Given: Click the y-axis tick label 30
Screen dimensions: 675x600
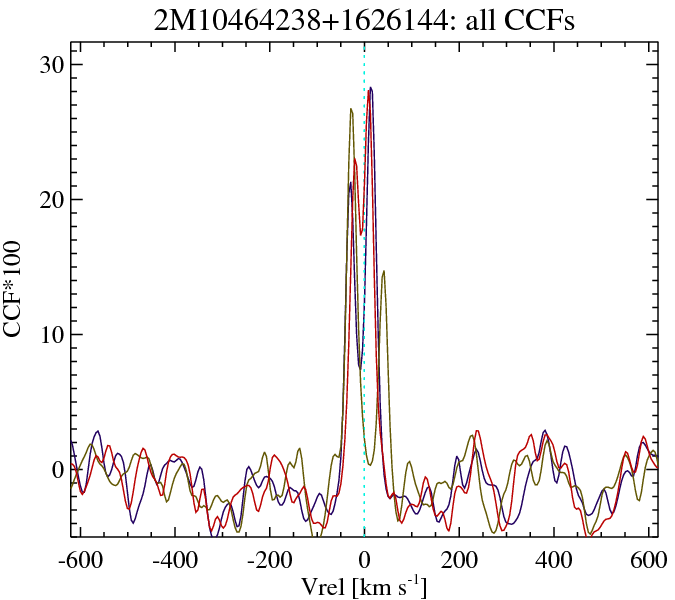Looking at the screenshot, I should point(51,65).
